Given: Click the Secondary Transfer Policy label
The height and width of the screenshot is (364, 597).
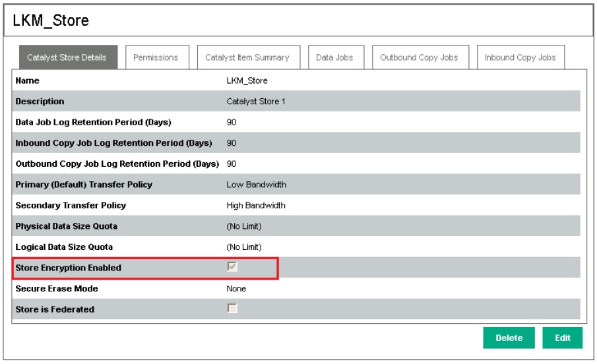Looking at the screenshot, I should (x=71, y=206).
